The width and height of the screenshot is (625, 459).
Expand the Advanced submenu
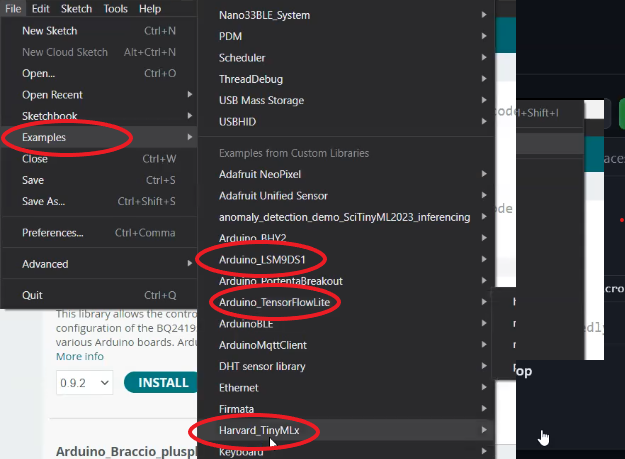(x=99, y=264)
